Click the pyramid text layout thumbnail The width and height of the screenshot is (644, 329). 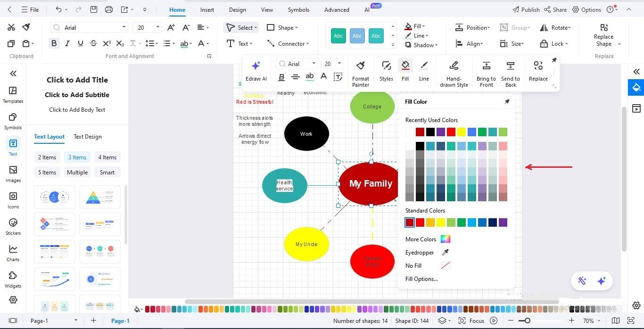coord(100,197)
